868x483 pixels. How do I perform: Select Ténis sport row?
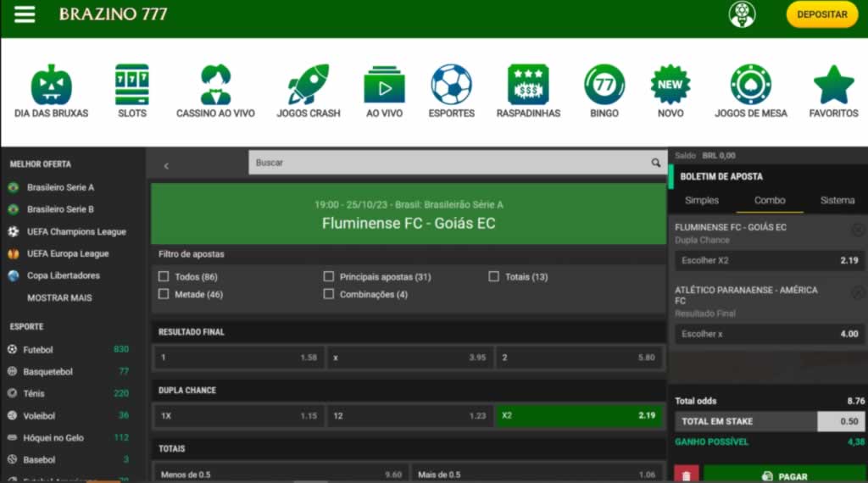[x=69, y=393]
